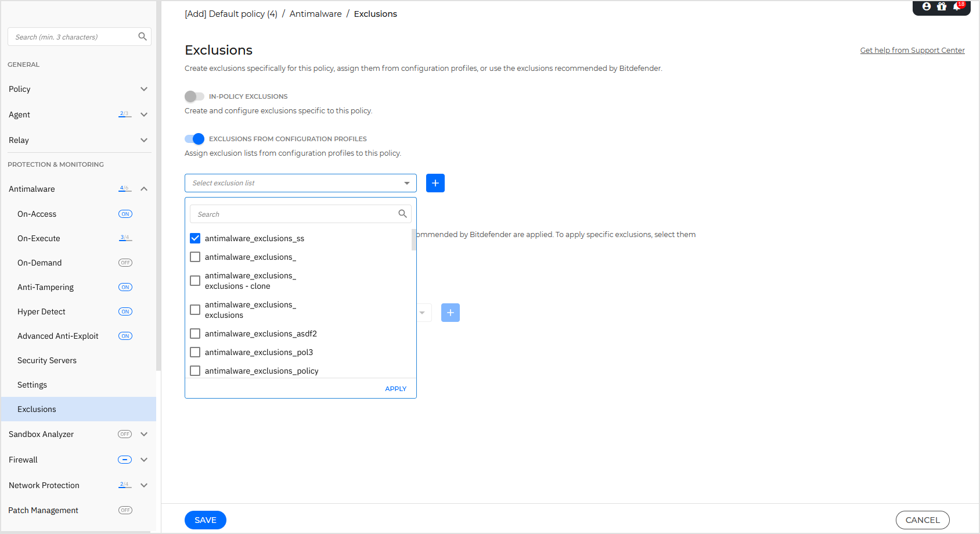Click APPLY in the exclusion list dropdown
The height and width of the screenshot is (534, 980).
395,388
